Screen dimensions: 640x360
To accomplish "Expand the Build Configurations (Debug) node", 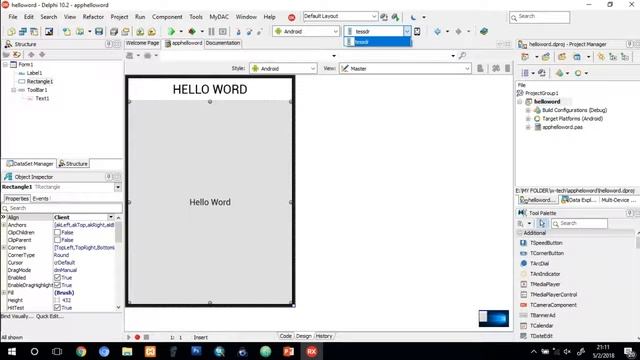I will point(528,110).
